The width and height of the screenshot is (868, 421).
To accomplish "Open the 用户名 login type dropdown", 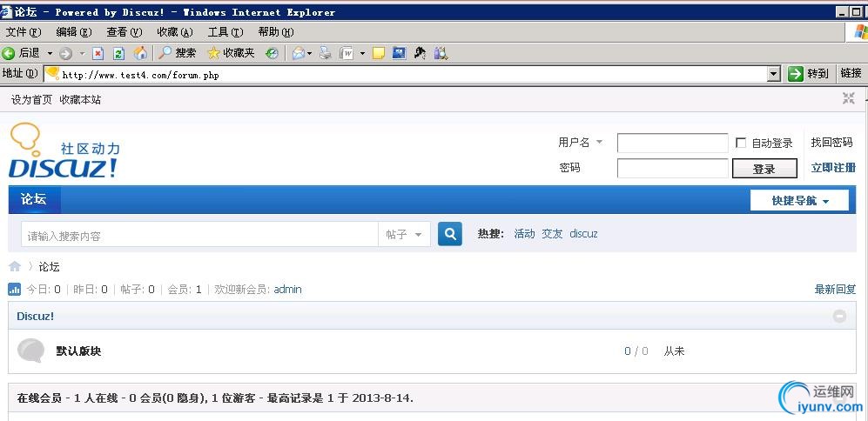I will (580, 143).
